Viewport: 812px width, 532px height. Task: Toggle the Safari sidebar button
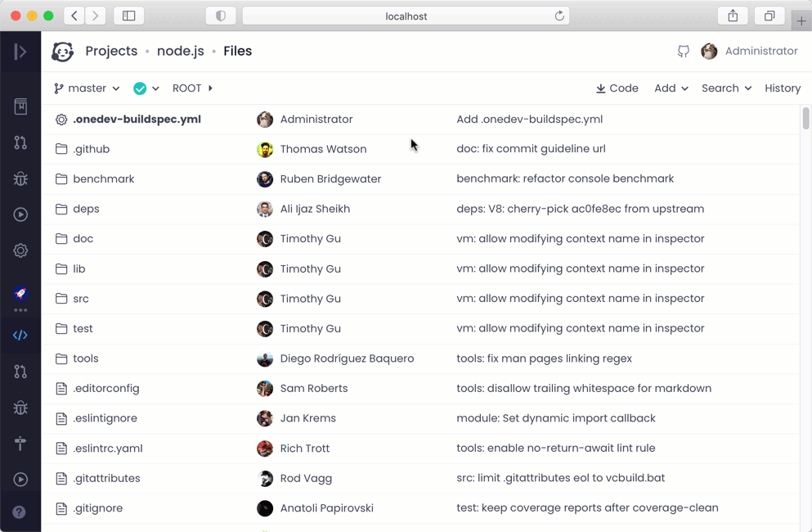[129, 16]
